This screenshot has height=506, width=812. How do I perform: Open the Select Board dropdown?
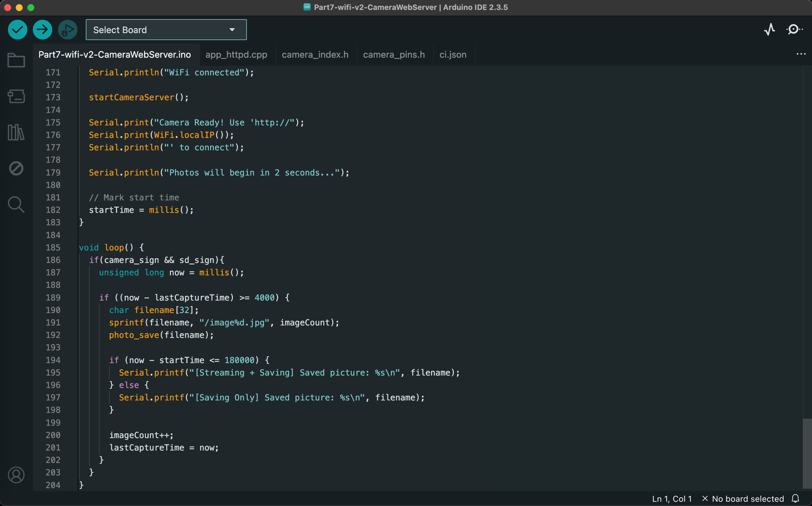(166, 30)
